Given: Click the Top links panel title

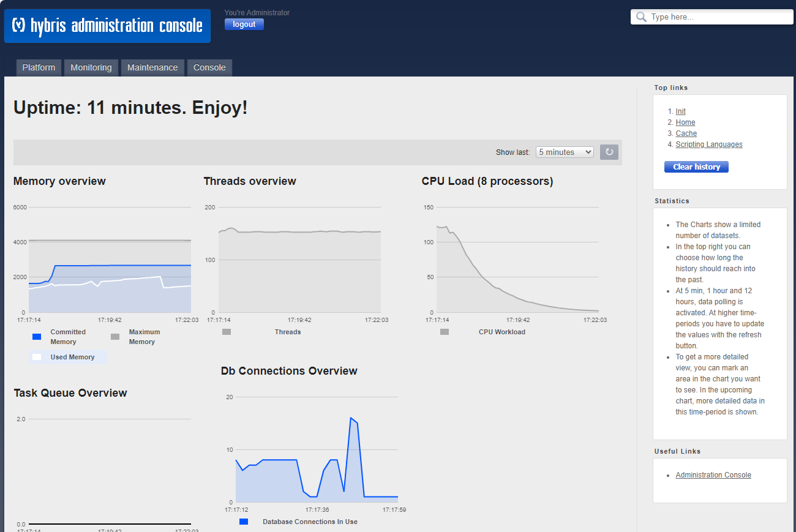Looking at the screenshot, I should coord(671,88).
